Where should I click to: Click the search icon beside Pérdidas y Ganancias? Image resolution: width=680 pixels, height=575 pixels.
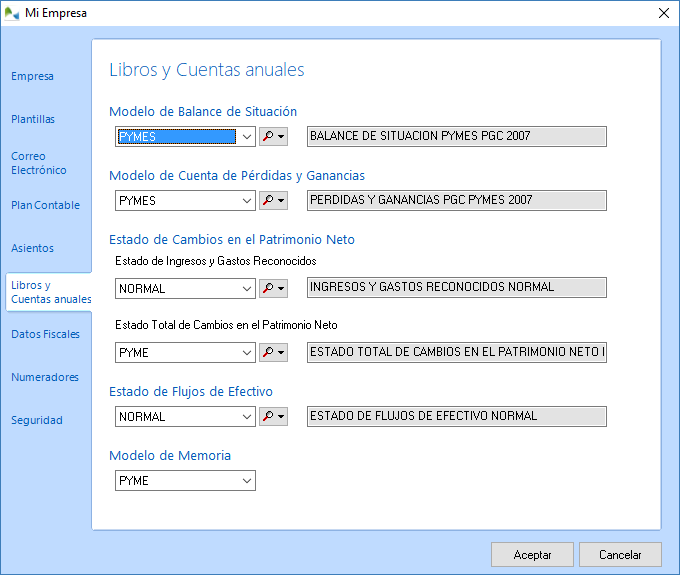pos(273,200)
